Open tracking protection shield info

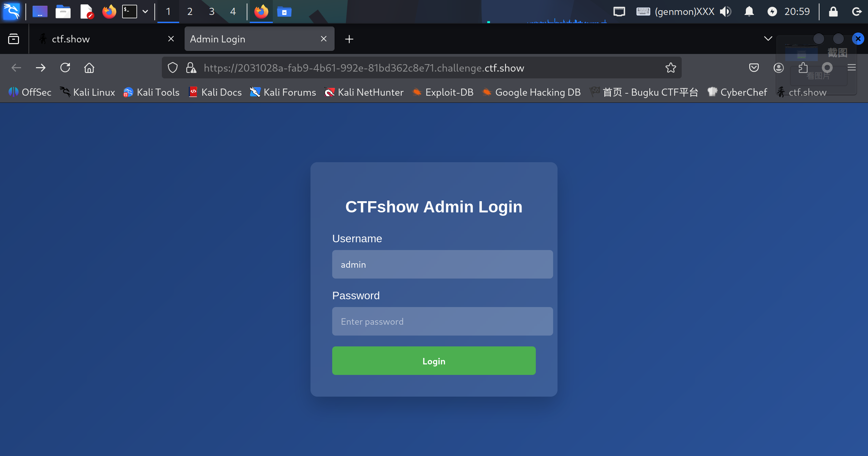[x=173, y=68]
